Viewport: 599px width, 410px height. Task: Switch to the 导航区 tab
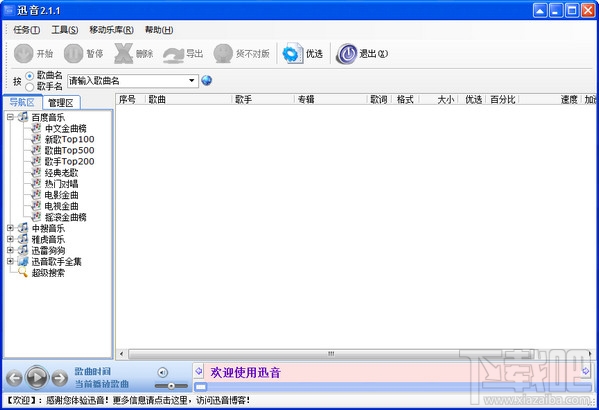(22, 102)
